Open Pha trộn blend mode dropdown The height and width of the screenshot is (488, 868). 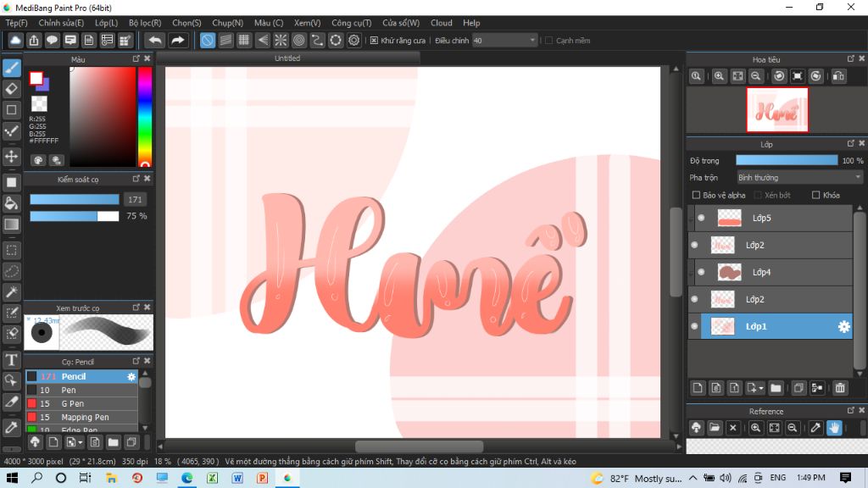pos(799,178)
